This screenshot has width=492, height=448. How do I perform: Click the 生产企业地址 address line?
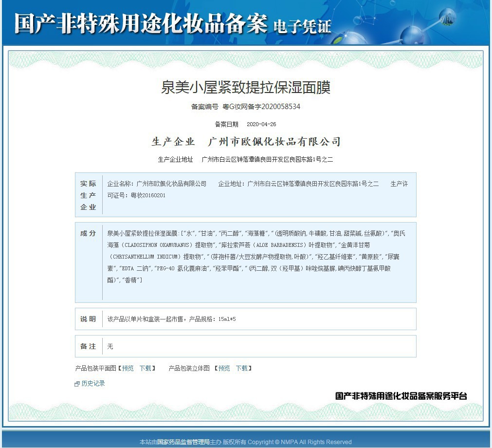click(245, 160)
